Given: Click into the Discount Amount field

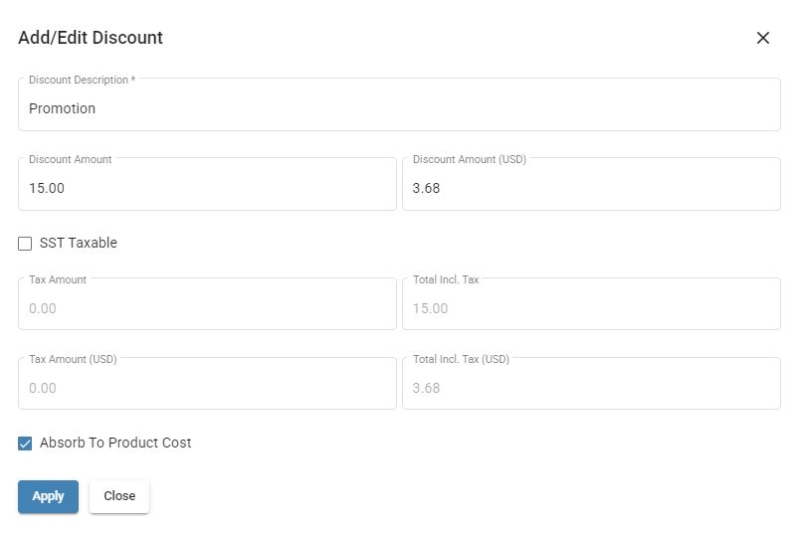Looking at the screenshot, I should (207, 184).
